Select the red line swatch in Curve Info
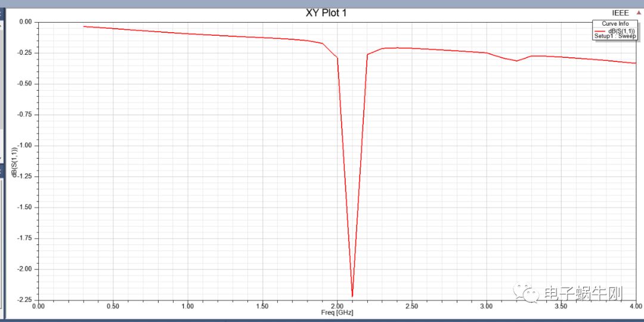 coord(600,30)
